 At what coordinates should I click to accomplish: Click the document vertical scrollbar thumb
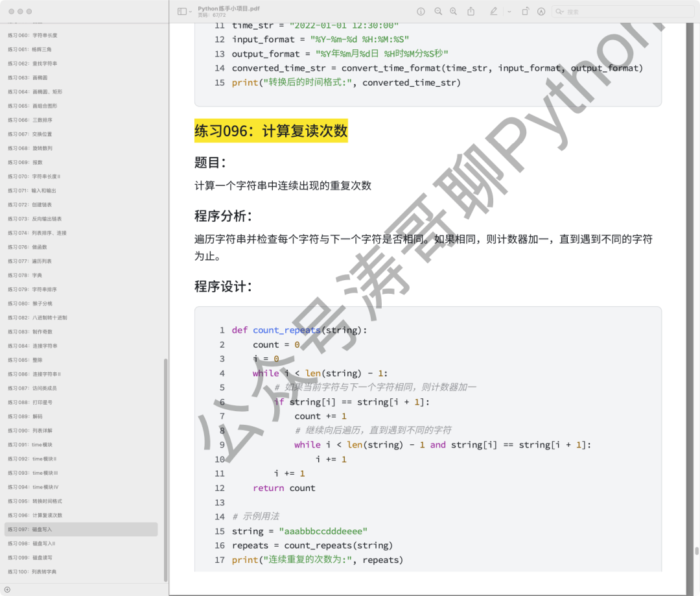[696, 551]
